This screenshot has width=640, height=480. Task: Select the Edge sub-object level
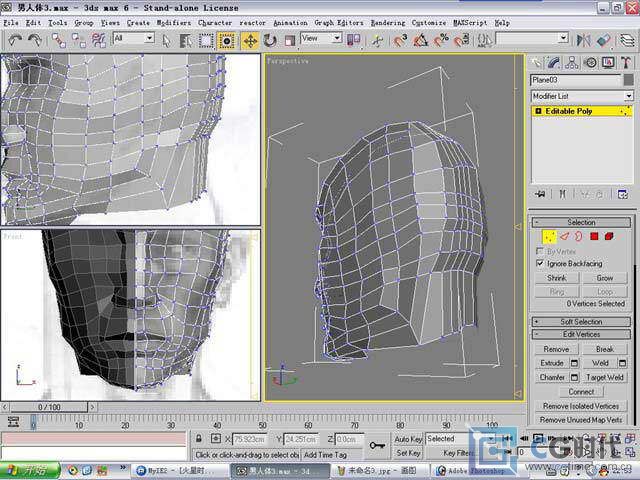click(x=564, y=236)
